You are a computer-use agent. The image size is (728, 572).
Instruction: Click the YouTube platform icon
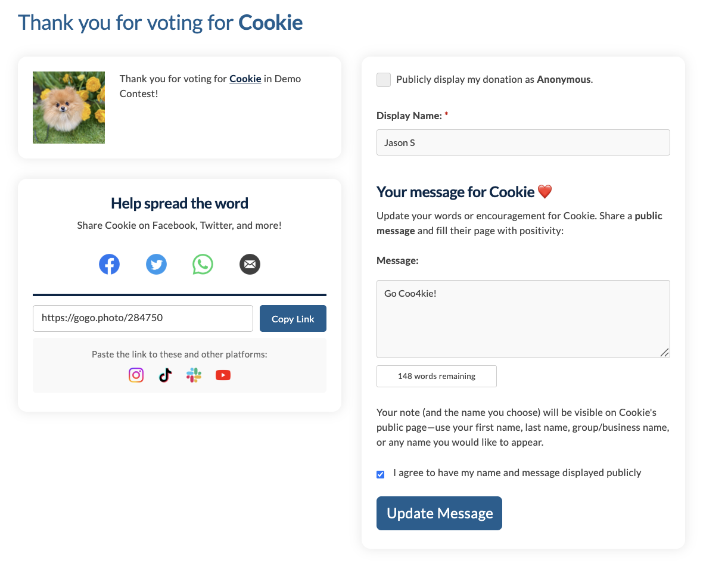[223, 375]
